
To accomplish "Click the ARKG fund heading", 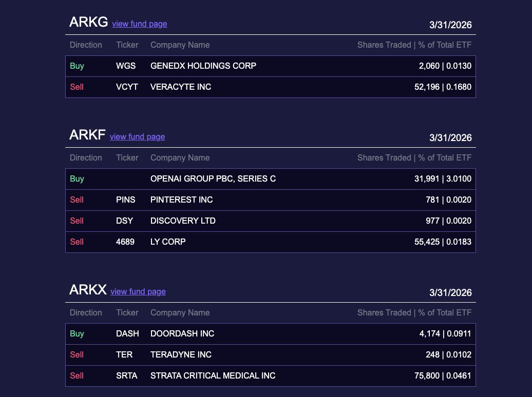I will (88, 22).
